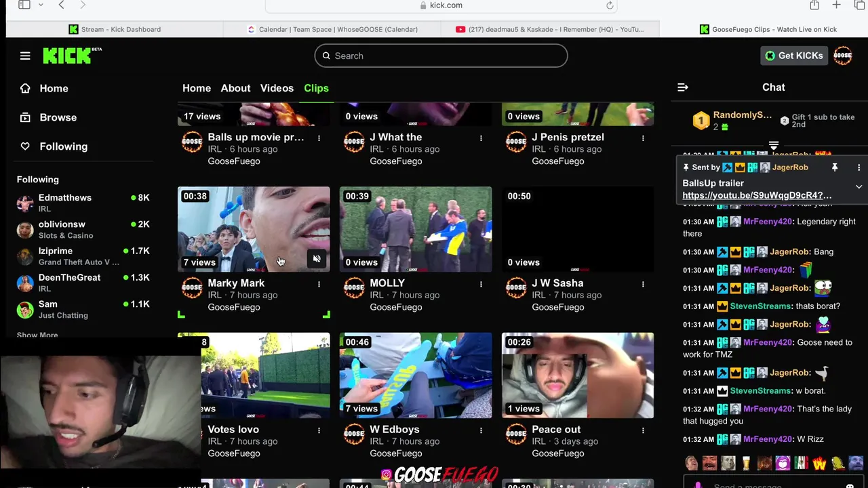Collapse chat with the arrow icon

click(x=683, y=87)
